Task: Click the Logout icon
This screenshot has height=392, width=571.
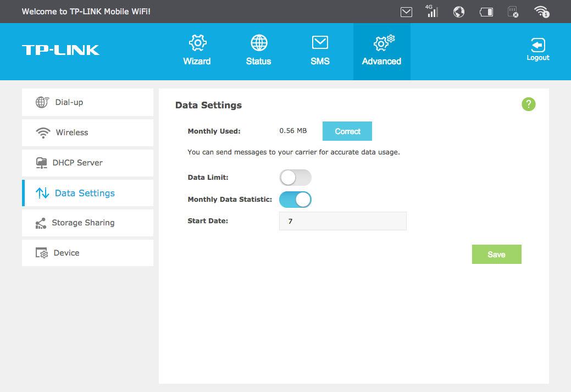Action: [538, 50]
